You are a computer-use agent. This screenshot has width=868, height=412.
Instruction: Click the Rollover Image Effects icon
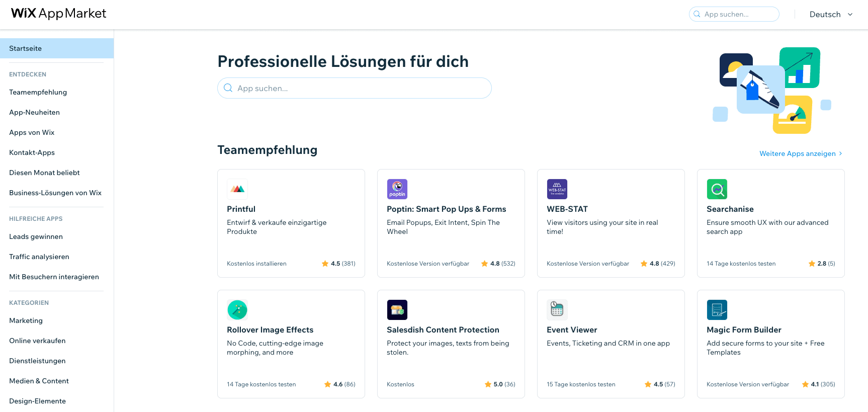(x=237, y=310)
